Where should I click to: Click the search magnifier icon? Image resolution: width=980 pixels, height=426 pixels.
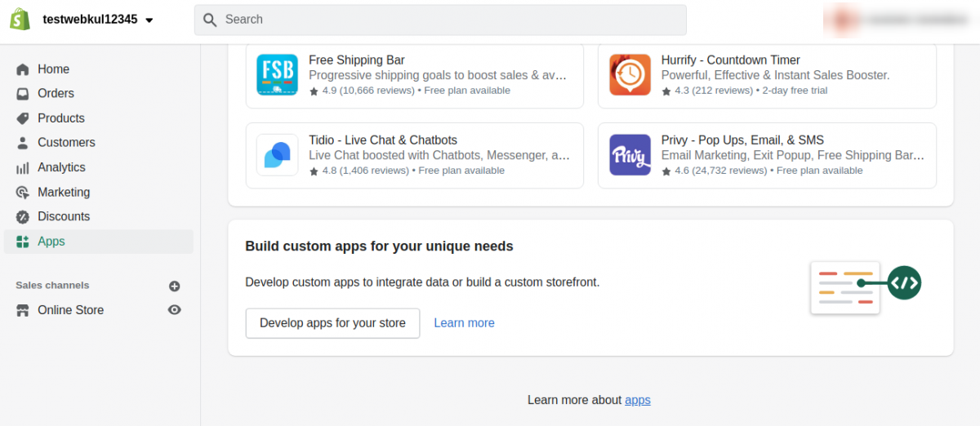click(x=210, y=20)
